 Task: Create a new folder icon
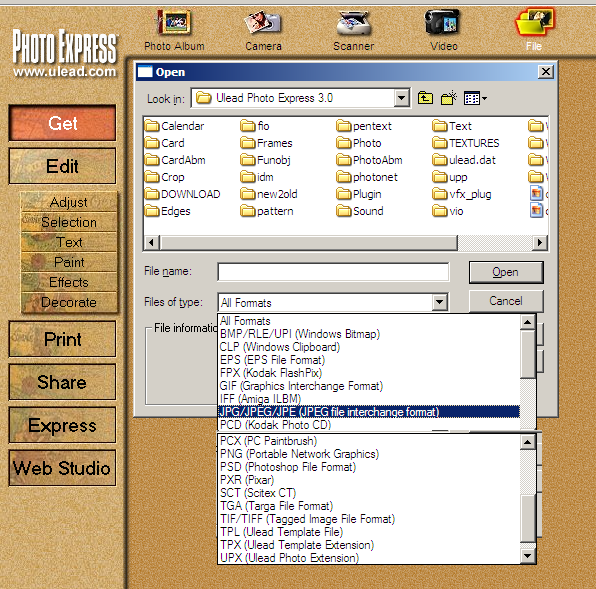tap(449, 98)
